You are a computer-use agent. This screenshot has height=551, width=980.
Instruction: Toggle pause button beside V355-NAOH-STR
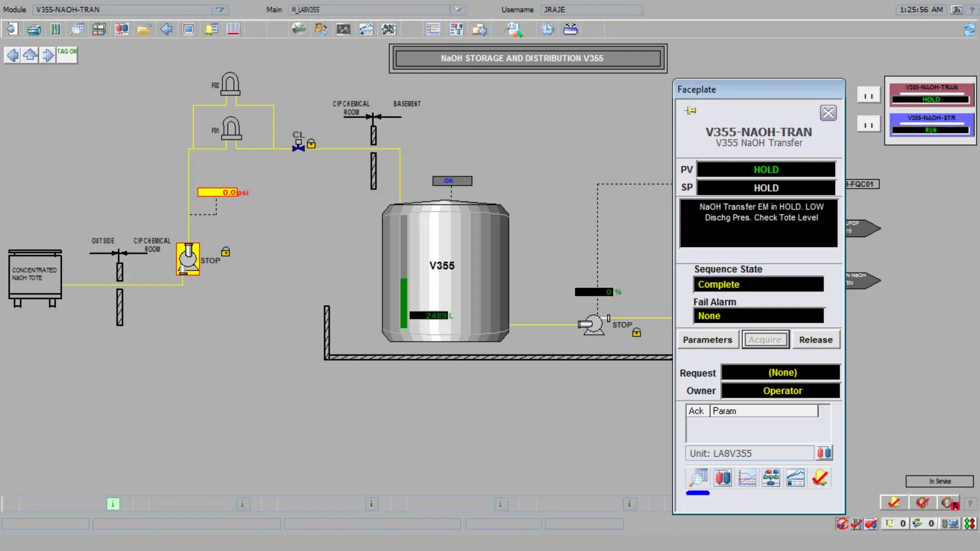click(x=868, y=124)
